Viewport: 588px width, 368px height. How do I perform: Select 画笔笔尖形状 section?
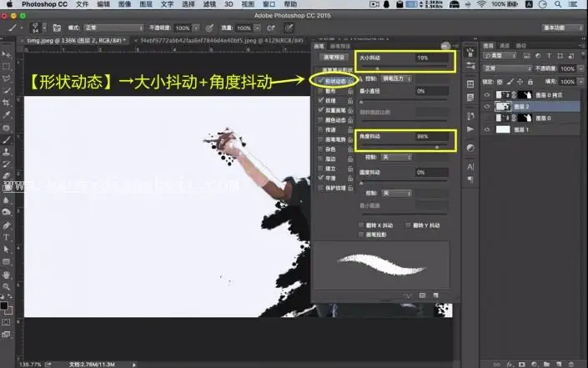point(337,70)
